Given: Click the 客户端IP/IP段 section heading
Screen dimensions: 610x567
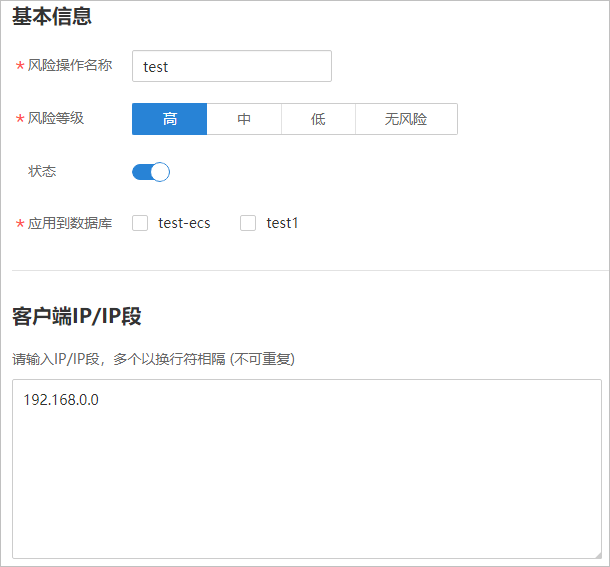Looking at the screenshot, I should [x=77, y=317].
